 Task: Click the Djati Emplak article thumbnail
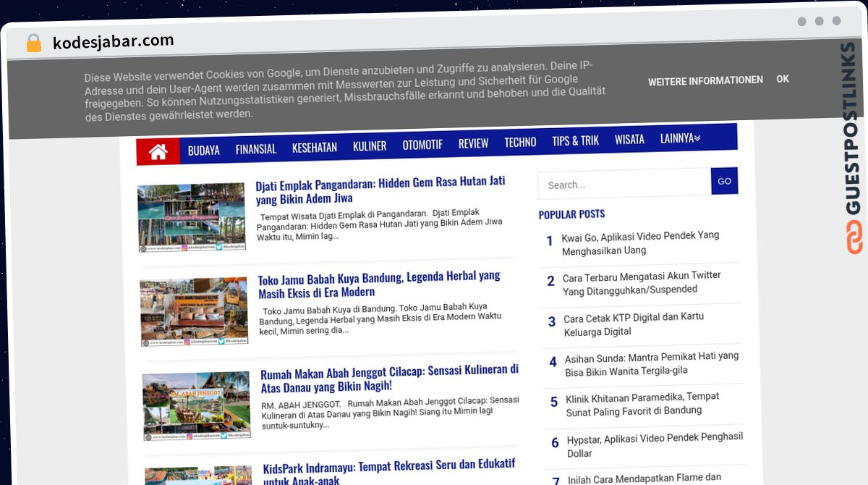[x=192, y=217]
